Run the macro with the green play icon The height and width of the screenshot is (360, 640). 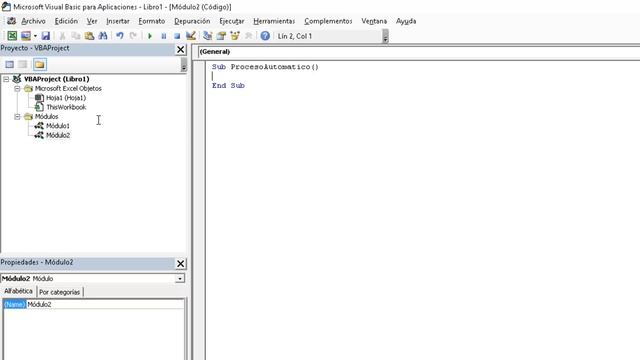[150, 36]
